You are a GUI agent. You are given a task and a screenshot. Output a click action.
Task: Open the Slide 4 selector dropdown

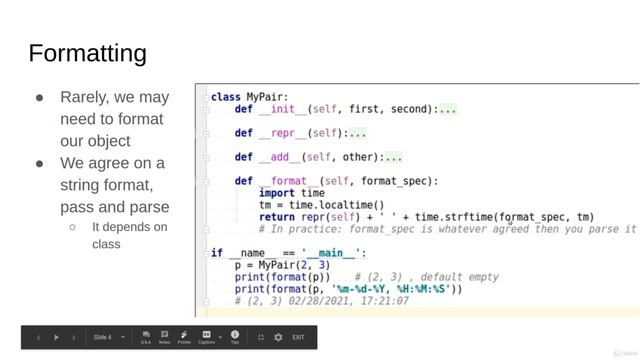click(109, 338)
